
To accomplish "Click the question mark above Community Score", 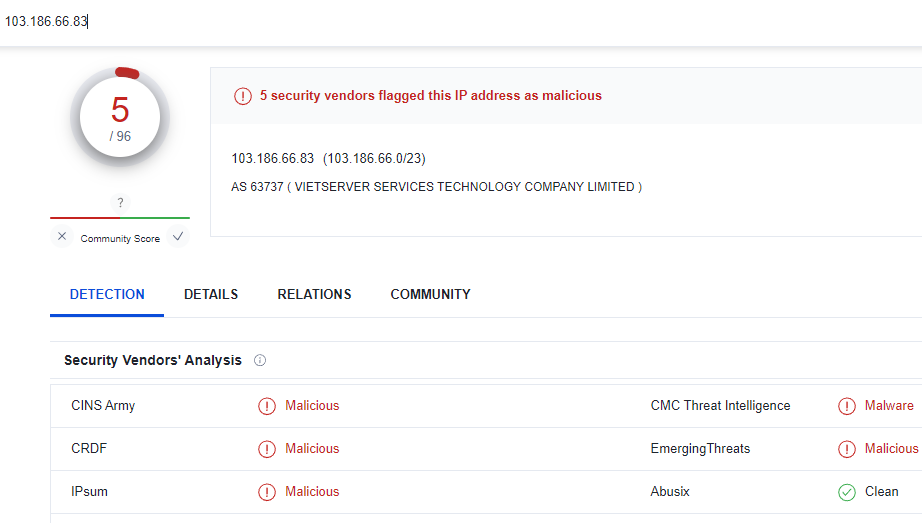I will pos(120,203).
